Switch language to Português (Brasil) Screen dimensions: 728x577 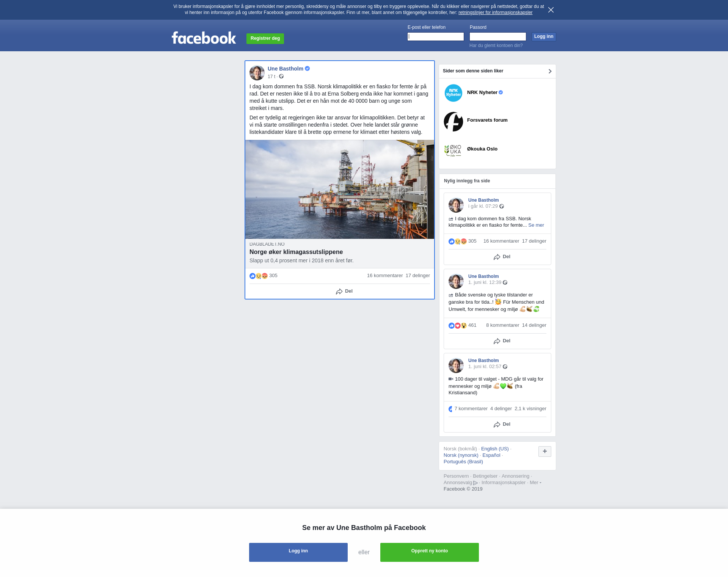tap(463, 462)
